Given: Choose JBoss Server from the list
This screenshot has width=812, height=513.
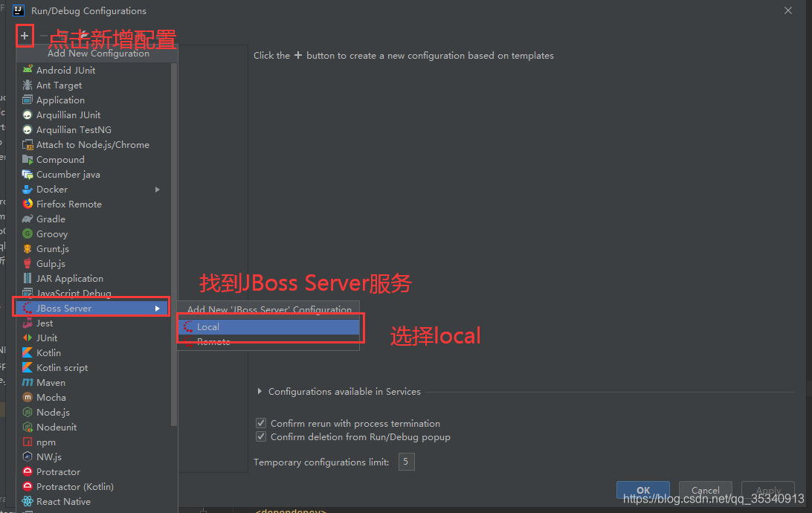Looking at the screenshot, I should point(91,308).
